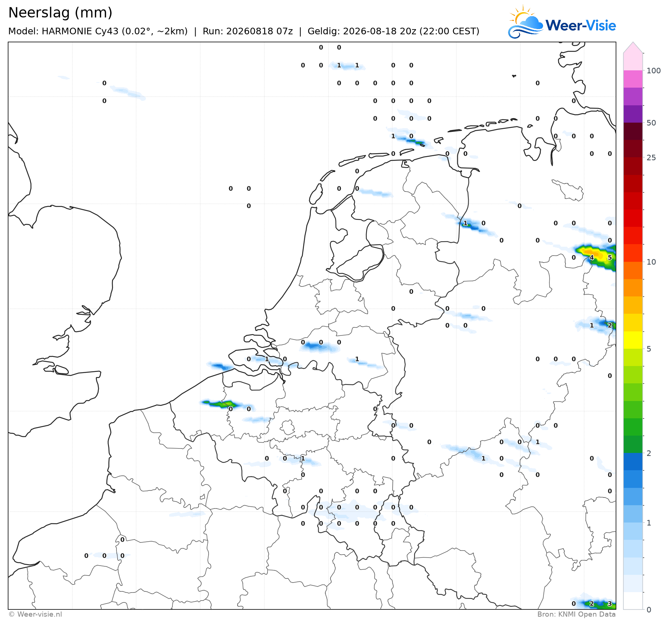Click the blue 2 mm legend band
Image resolution: width=672 pixels, height=619 pixels.
pos(633,462)
